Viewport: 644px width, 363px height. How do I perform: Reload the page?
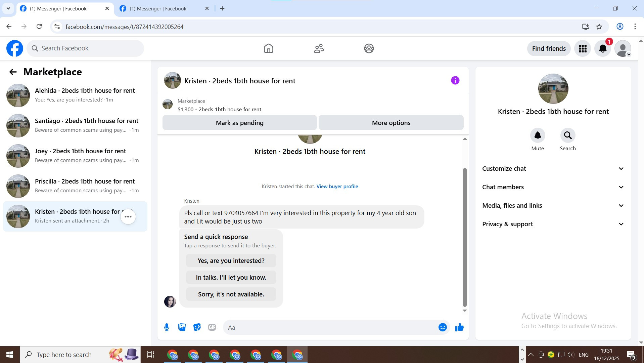click(39, 27)
